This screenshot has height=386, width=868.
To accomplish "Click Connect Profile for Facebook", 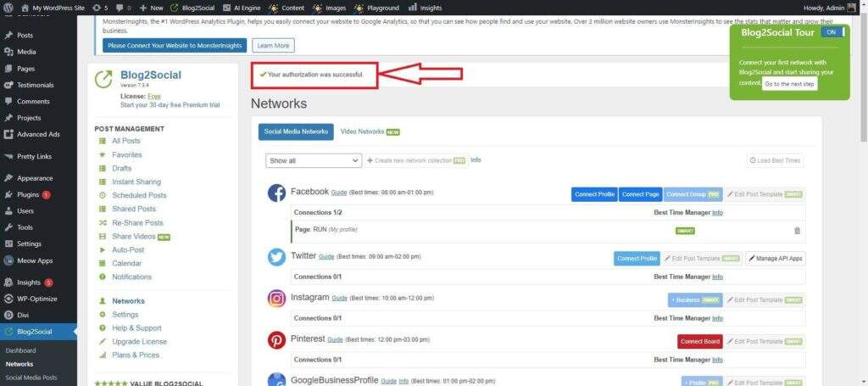I will 594,194.
